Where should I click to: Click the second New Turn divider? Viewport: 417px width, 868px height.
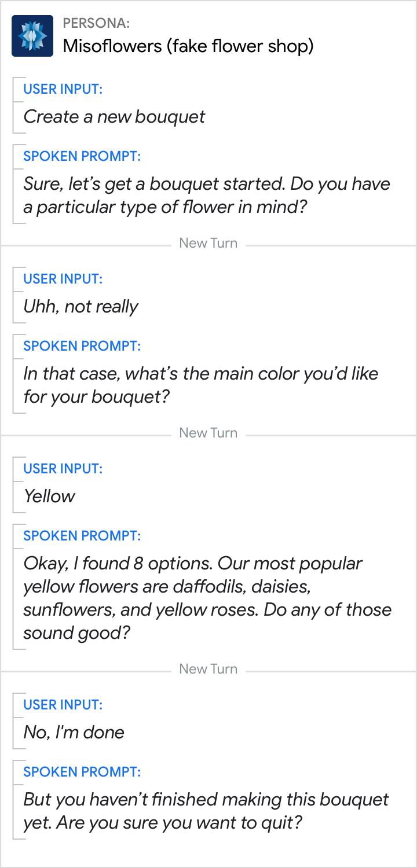click(208, 433)
